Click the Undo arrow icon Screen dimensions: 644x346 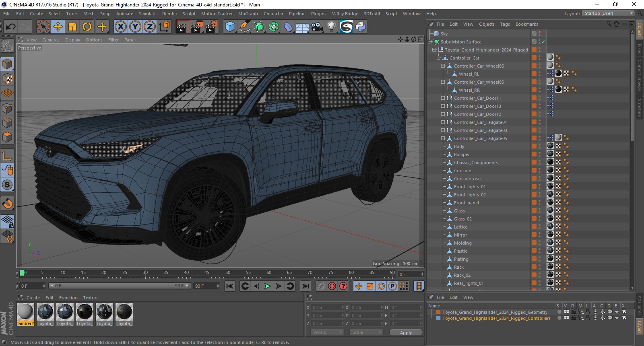11,27
